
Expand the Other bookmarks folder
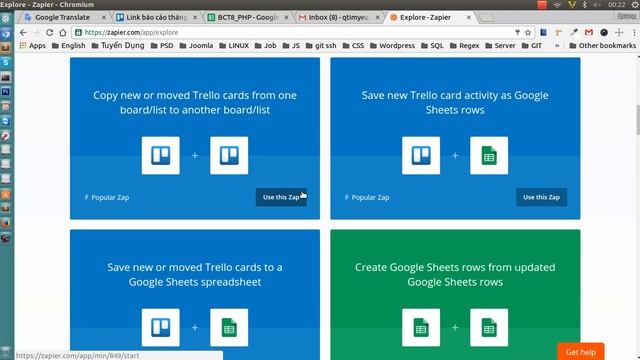pos(602,46)
